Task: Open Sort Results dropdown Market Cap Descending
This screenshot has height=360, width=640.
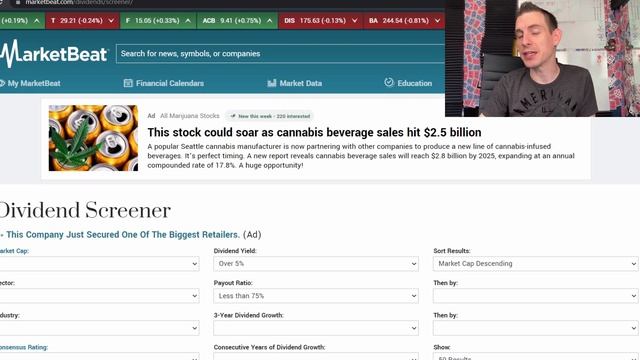Action: click(x=536, y=264)
